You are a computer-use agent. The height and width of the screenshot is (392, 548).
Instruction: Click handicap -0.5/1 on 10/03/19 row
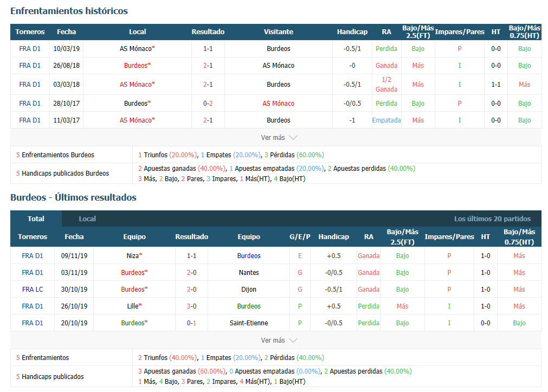(x=352, y=49)
